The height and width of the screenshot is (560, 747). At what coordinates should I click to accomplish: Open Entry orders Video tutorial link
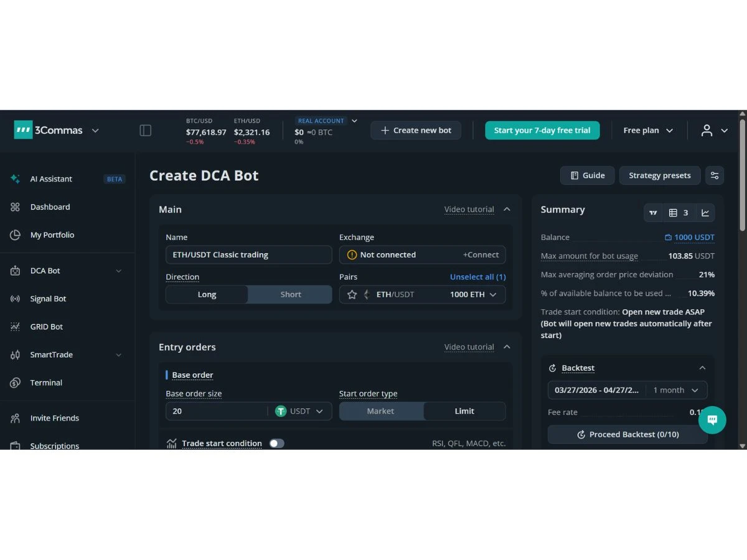pos(469,347)
